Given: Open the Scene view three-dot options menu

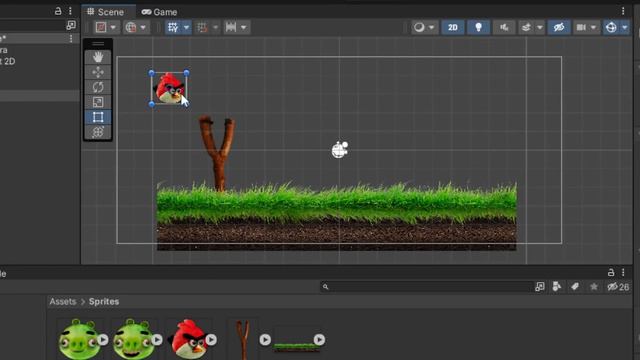Looking at the screenshot, I should coord(623,11).
